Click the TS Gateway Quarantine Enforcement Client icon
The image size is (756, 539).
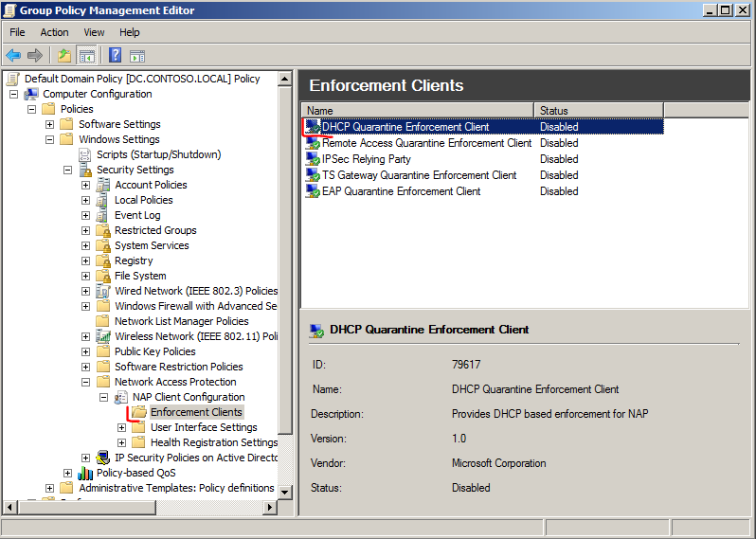click(313, 175)
